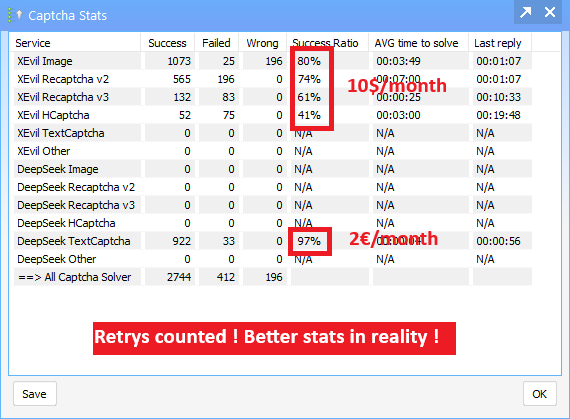The height and width of the screenshot is (419, 570).
Task: Click the 00:10:33 last reply cell
Action: click(502, 97)
